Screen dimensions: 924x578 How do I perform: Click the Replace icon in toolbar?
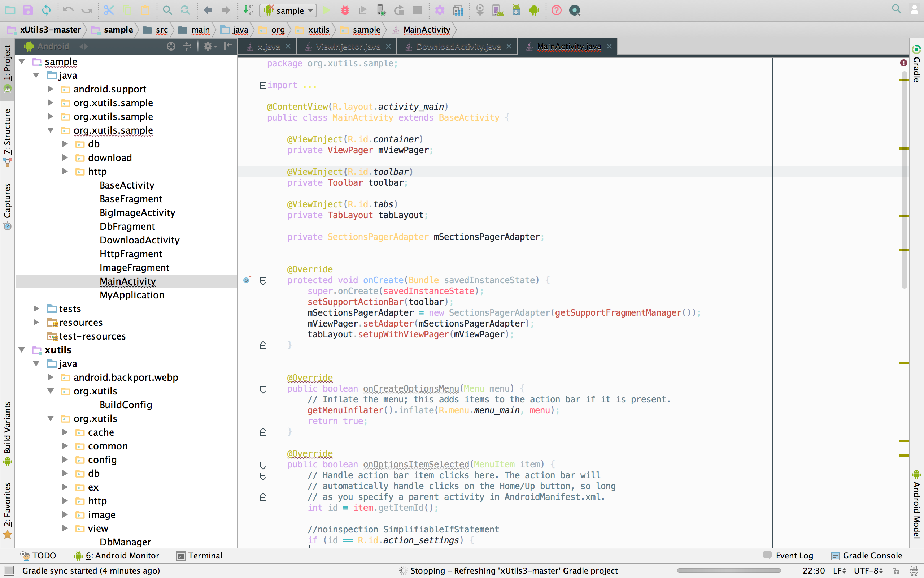(x=185, y=10)
